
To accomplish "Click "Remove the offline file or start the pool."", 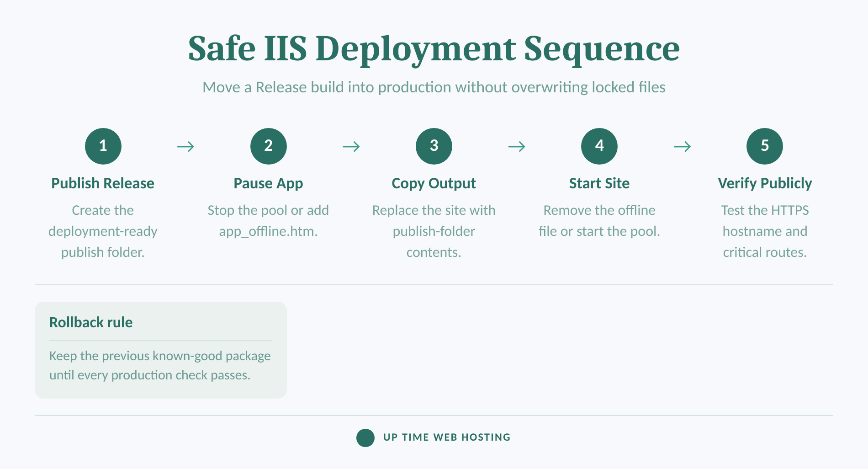I will [x=599, y=221].
